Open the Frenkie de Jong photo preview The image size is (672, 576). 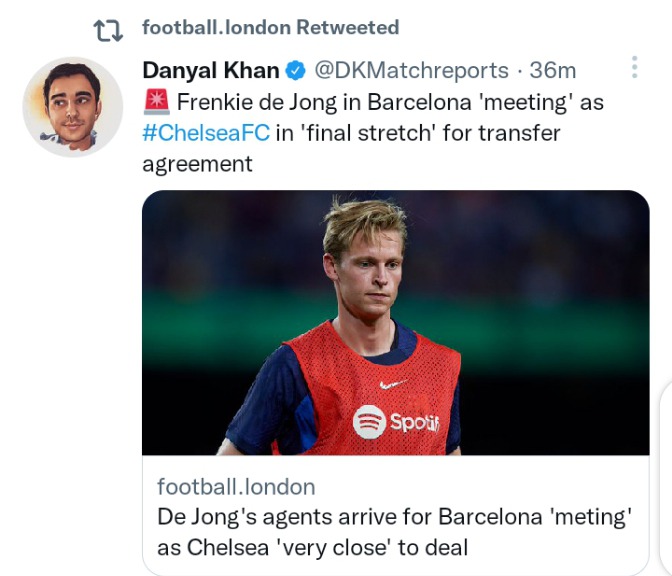pos(396,323)
